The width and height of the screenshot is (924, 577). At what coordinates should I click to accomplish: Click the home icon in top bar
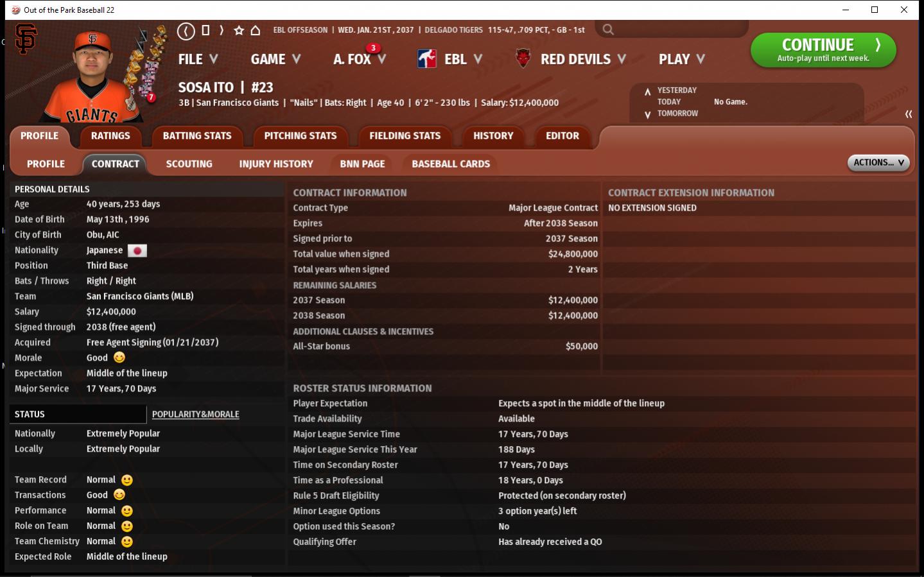[x=255, y=30]
